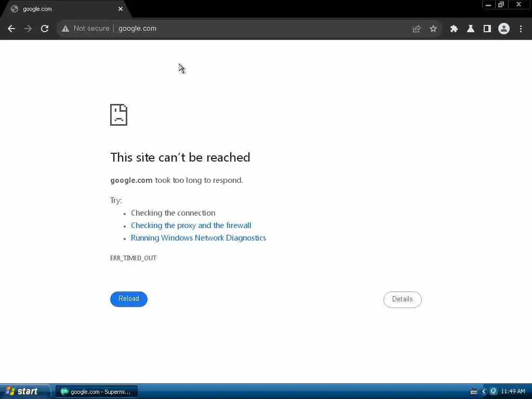The image size is (532, 399).
Task: Click 'Not secure' label text
Action: (91, 29)
